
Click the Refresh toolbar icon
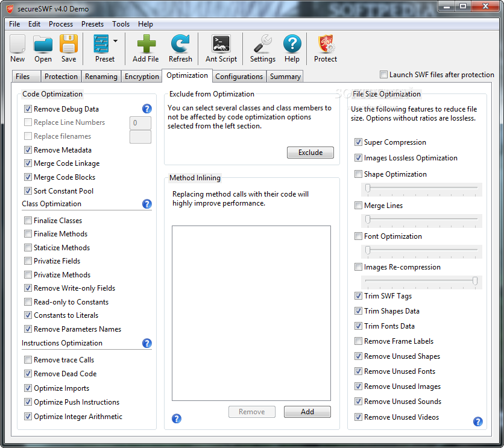click(180, 43)
